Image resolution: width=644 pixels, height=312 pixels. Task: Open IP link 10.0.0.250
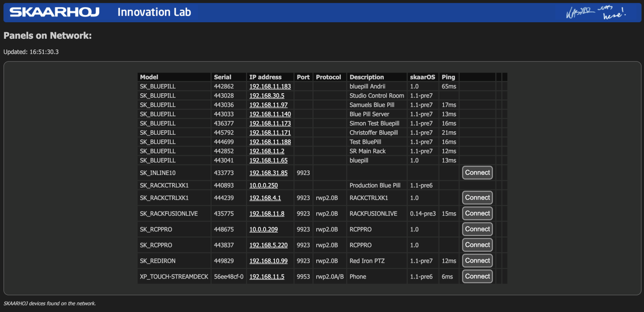point(263,185)
